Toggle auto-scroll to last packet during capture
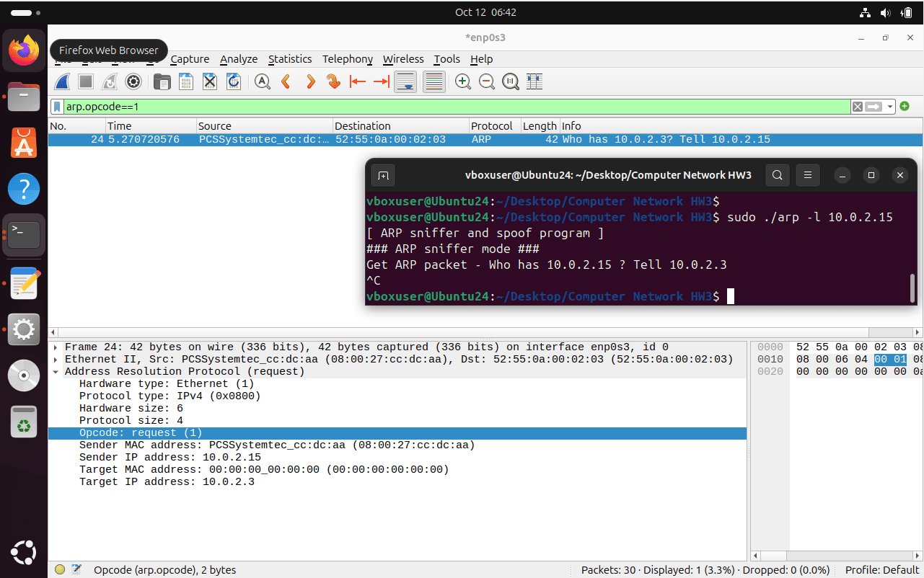Viewport: 924px width, 578px height. coord(405,82)
